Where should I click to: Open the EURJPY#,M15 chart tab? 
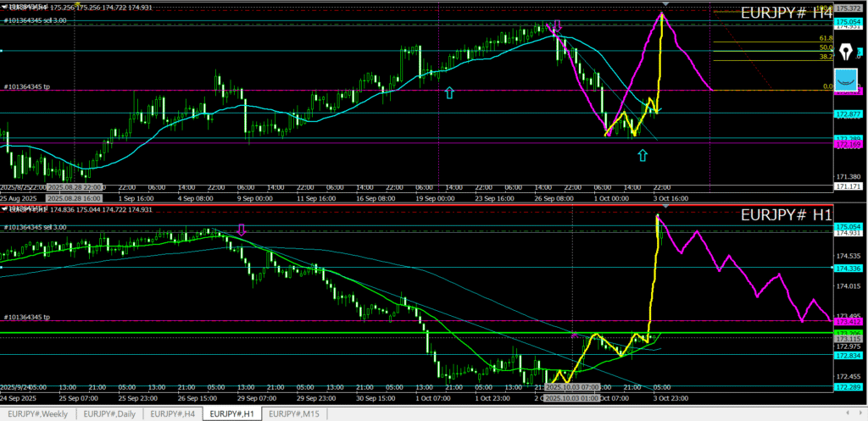click(294, 413)
